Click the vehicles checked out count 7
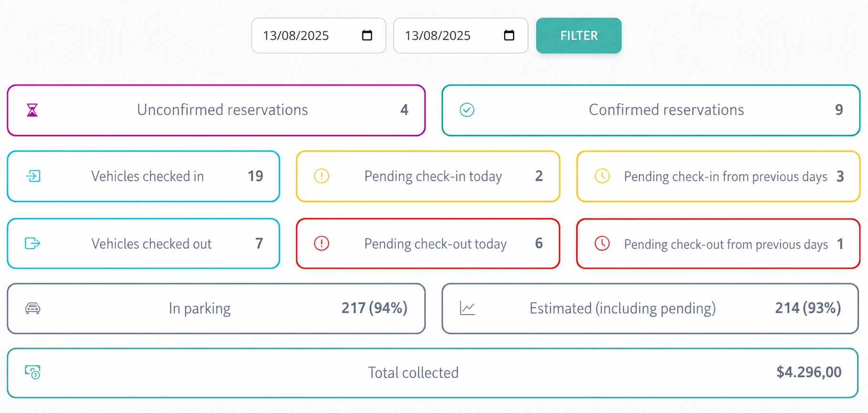The width and height of the screenshot is (868, 413). coord(259,244)
